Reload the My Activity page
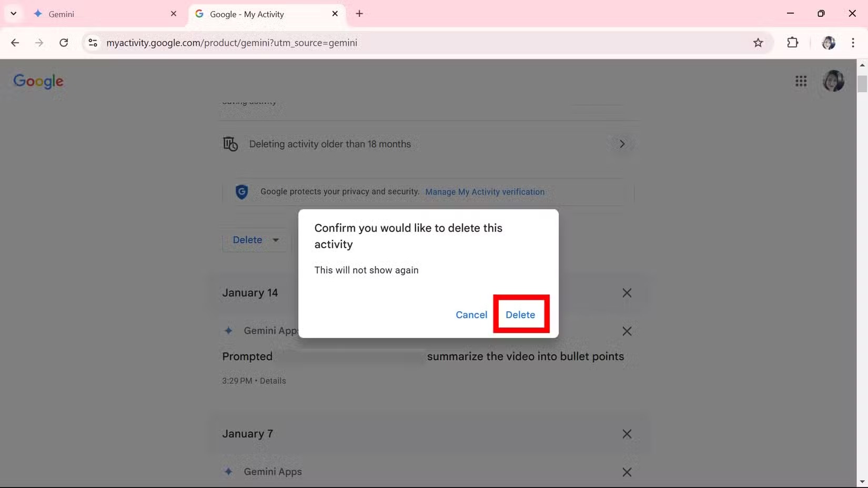 tap(64, 43)
